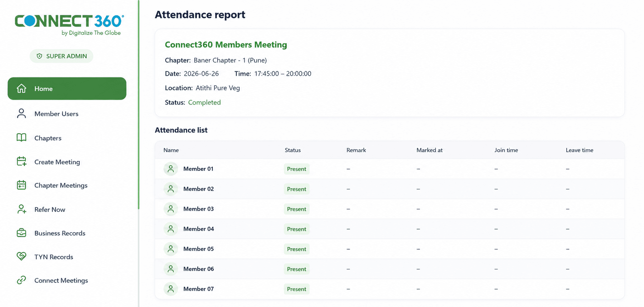
Task: Click the Connect360 logo
Action: point(69,25)
